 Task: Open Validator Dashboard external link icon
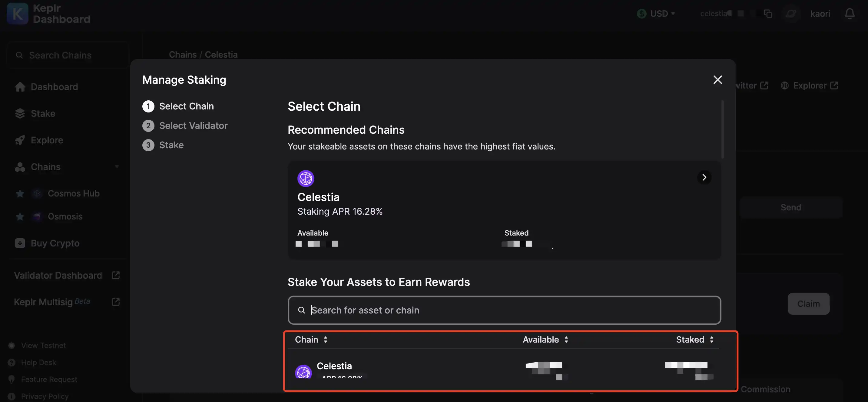[x=116, y=275]
